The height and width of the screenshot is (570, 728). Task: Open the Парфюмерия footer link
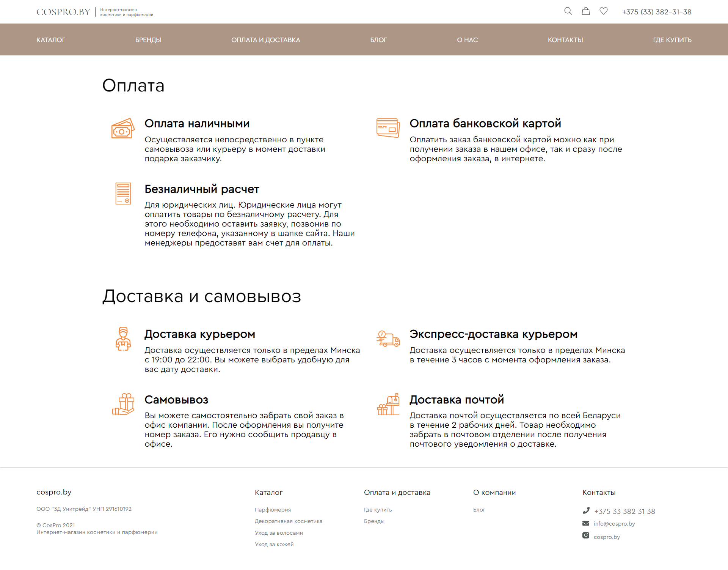(x=273, y=510)
